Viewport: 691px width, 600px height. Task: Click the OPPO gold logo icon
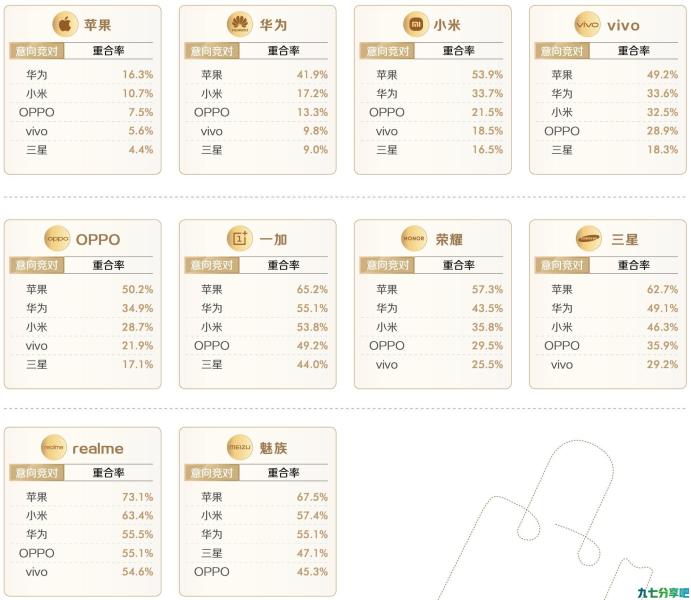[x=57, y=238]
